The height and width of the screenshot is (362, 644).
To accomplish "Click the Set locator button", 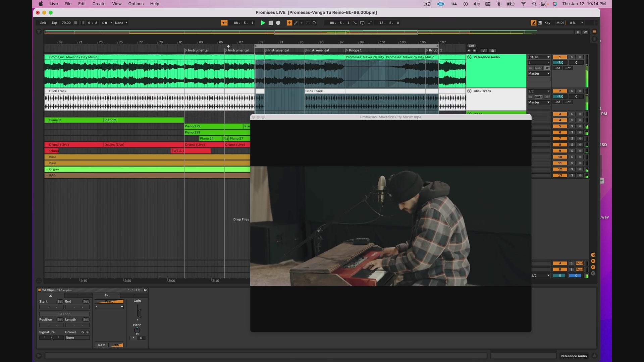I will pos(472,46).
